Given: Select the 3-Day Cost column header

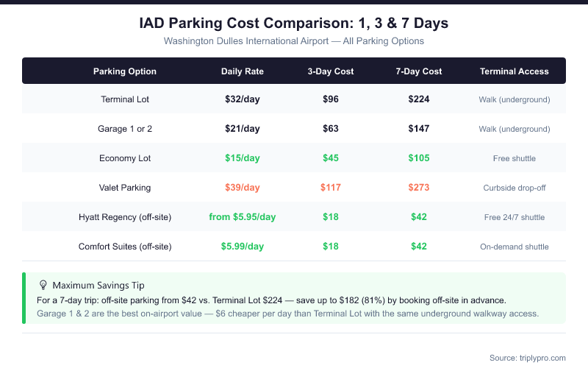Looking at the screenshot, I should (331, 71).
